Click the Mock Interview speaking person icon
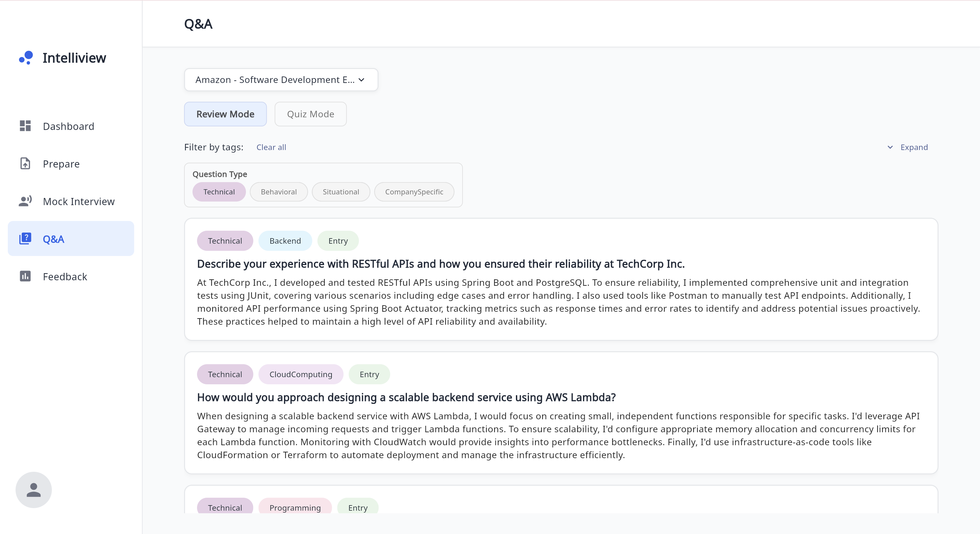 (x=25, y=201)
